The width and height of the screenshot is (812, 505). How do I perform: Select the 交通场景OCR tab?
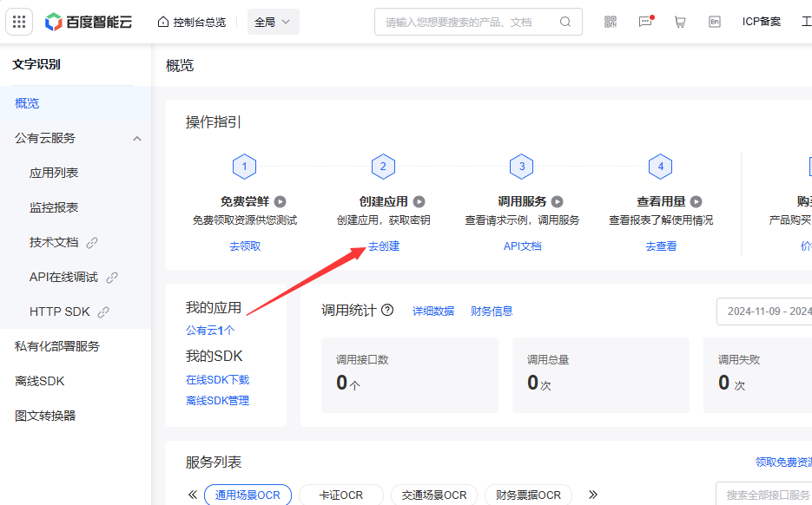[434, 495]
